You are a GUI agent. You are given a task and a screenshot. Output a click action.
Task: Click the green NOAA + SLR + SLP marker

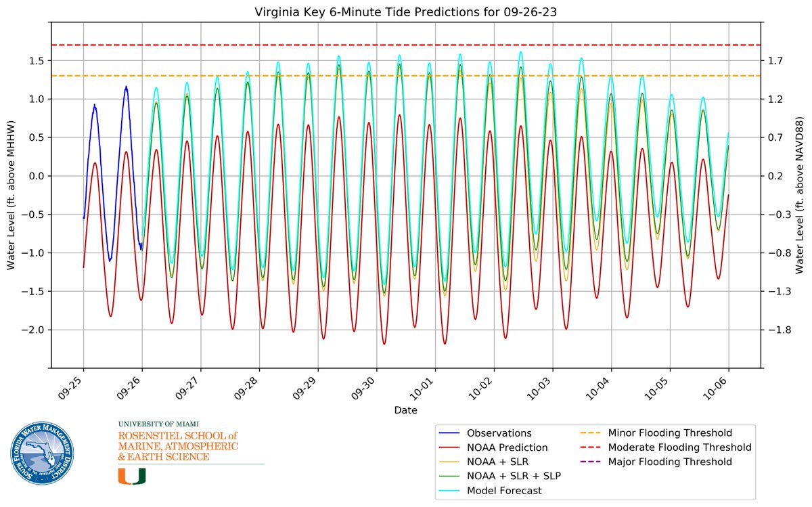click(x=450, y=476)
